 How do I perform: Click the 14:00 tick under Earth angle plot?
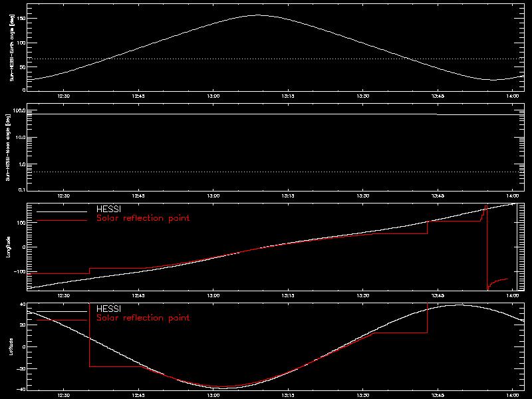coord(513,96)
